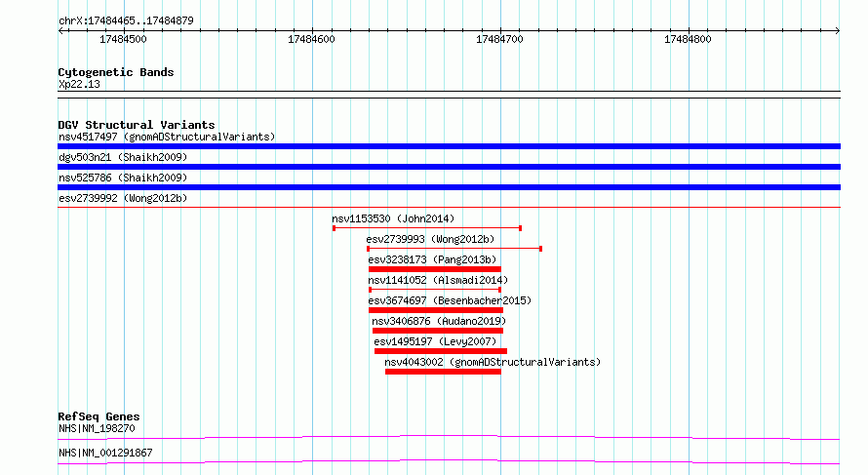Open the NHS|NM_198270 RefSeq gene label
868x475 pixels.
[97, 428]
